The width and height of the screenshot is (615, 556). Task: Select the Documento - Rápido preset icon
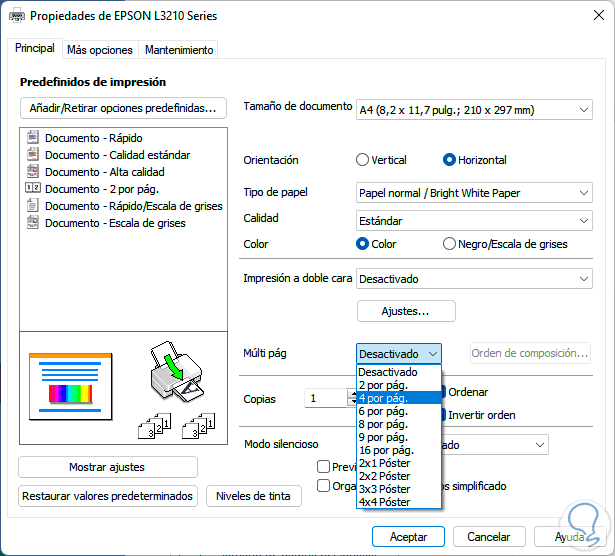33,137
